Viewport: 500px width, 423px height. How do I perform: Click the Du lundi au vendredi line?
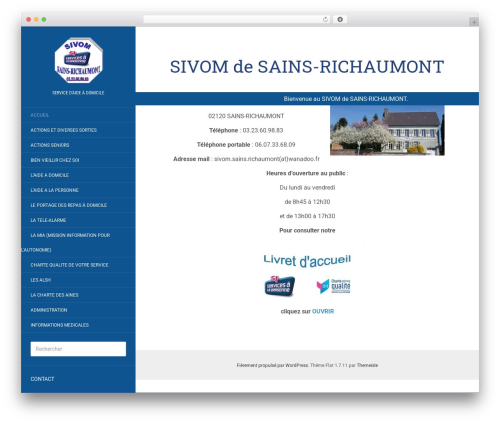point(307,188)
